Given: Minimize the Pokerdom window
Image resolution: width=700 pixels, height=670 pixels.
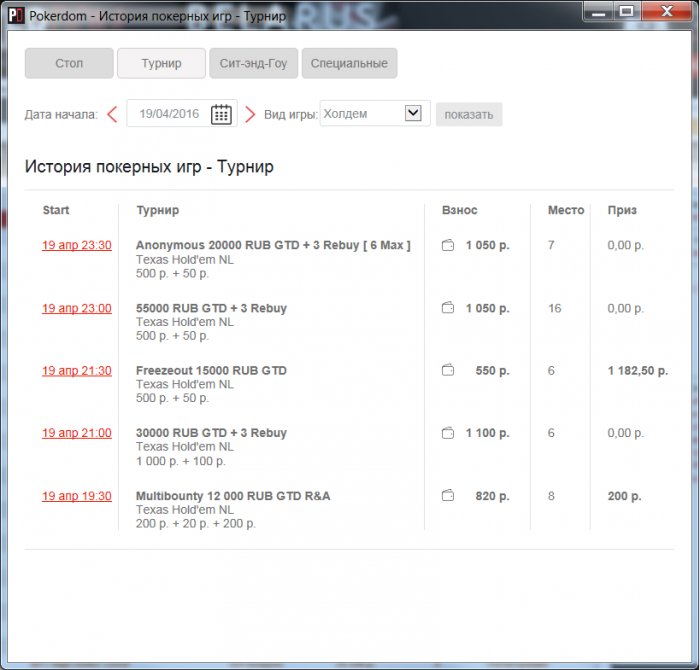Looking at the screenshot, I should tap(598, 11).
